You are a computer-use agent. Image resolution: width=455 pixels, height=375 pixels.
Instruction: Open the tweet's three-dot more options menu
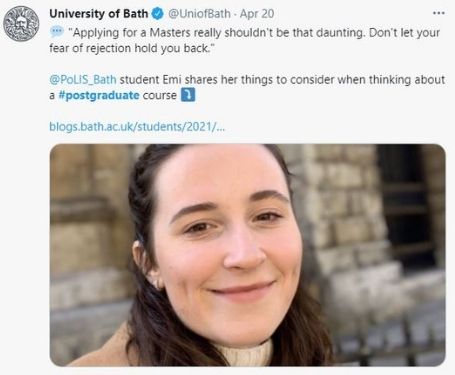(x=438, y=13)
